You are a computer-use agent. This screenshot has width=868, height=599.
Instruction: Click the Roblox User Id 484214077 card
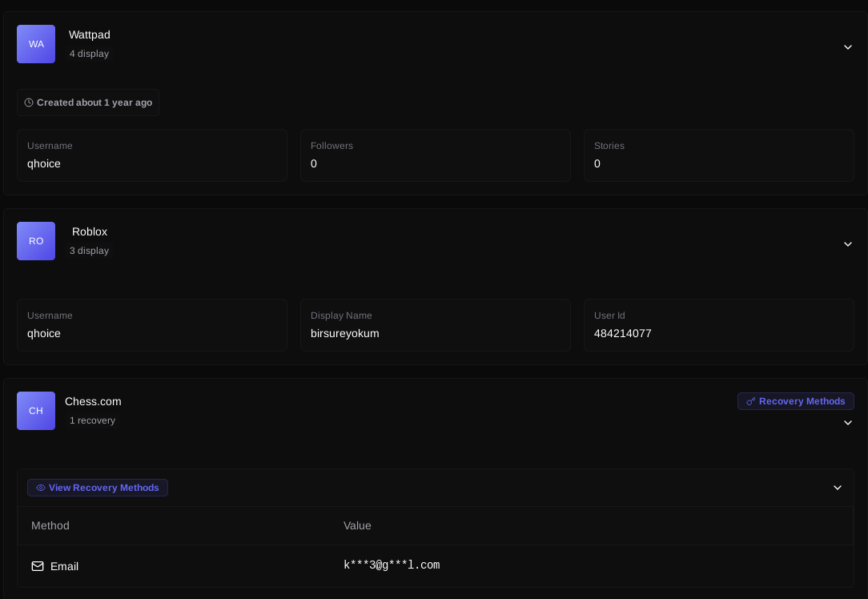[x=718, y=325]
